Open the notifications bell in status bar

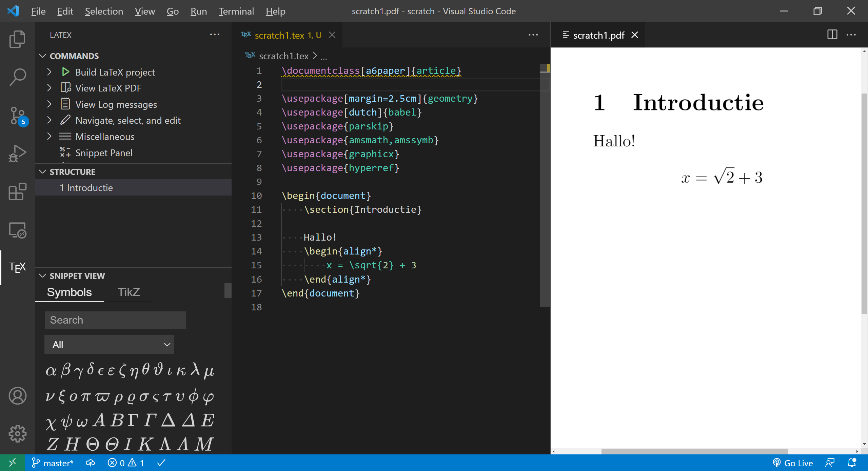pyautogui.click(x=851, y=463)
